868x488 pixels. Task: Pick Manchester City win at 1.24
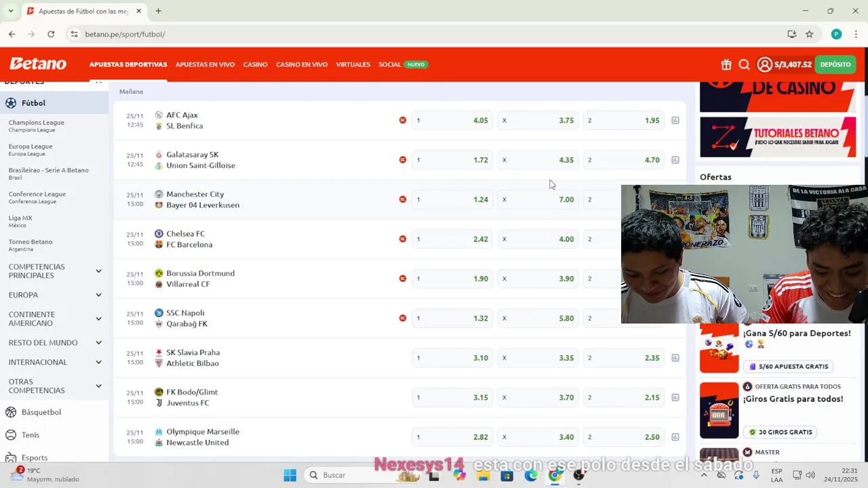tap(452, 199)
